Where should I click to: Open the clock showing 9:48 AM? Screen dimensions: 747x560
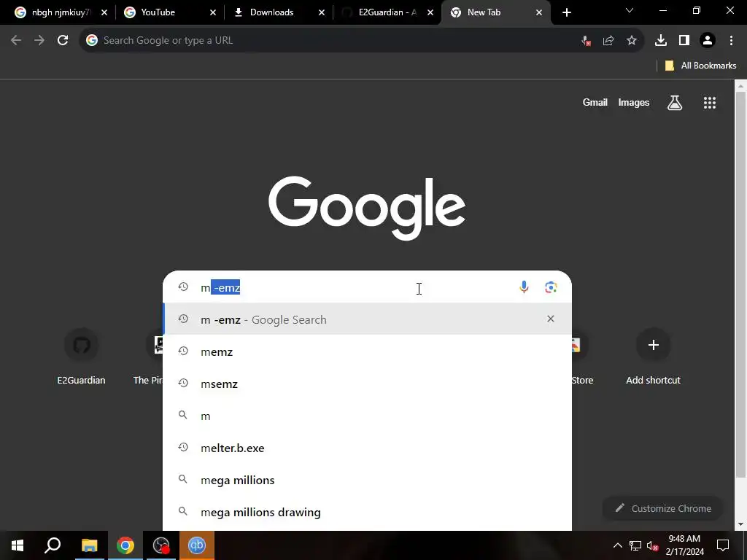(684, 545)
